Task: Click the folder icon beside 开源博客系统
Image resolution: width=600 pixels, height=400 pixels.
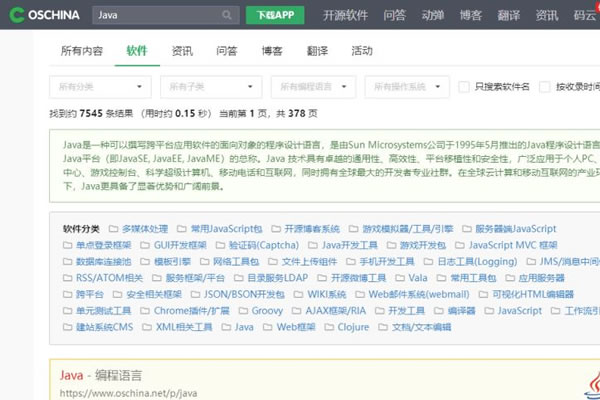Action: [276, 229]
